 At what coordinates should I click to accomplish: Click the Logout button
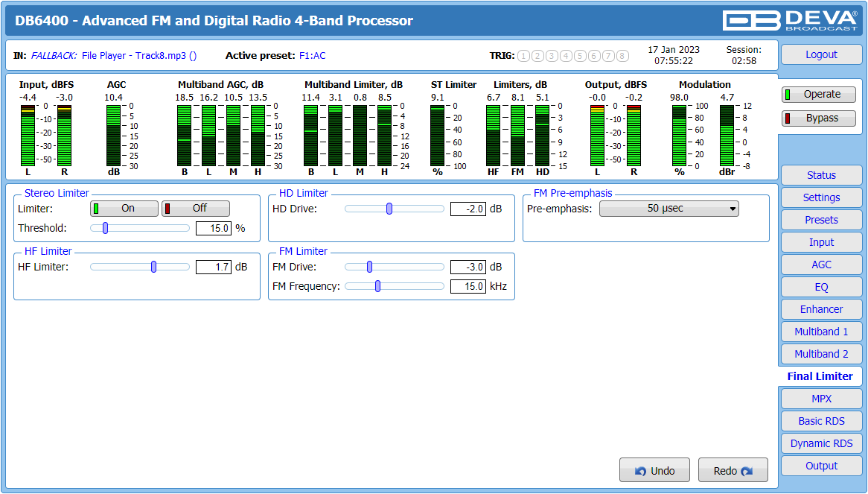[x=822, y=54]
